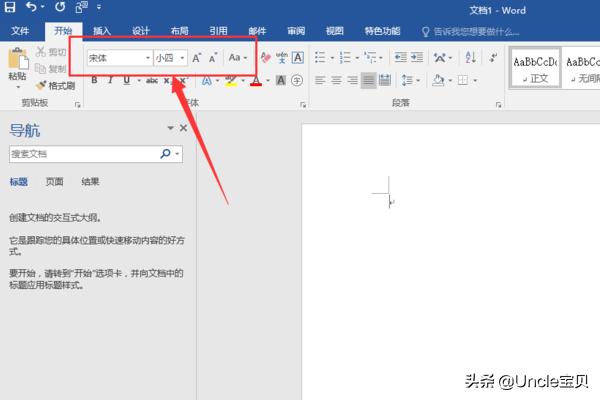Switch to the 页面 navigation tab
The width and height of the screenshot is (600, 400).
click(x=54, y=182)
